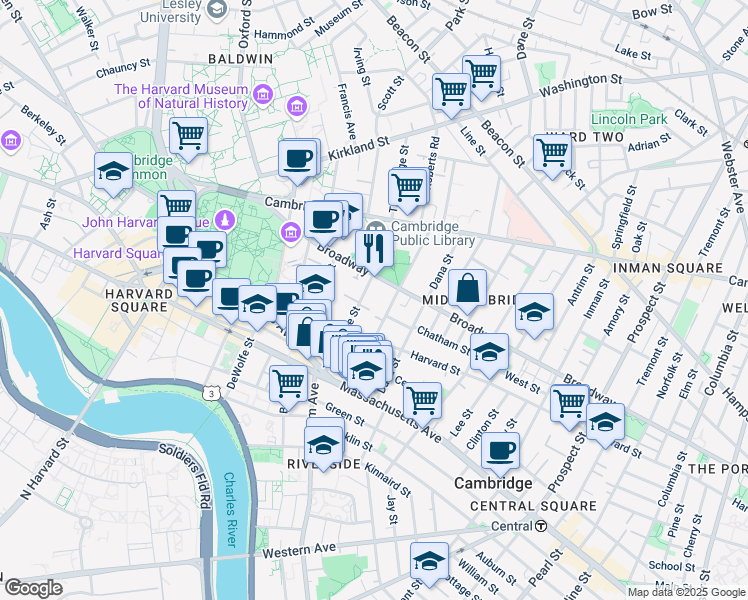Click the shopping cart marker under Ward Two label

pos(552,157)
